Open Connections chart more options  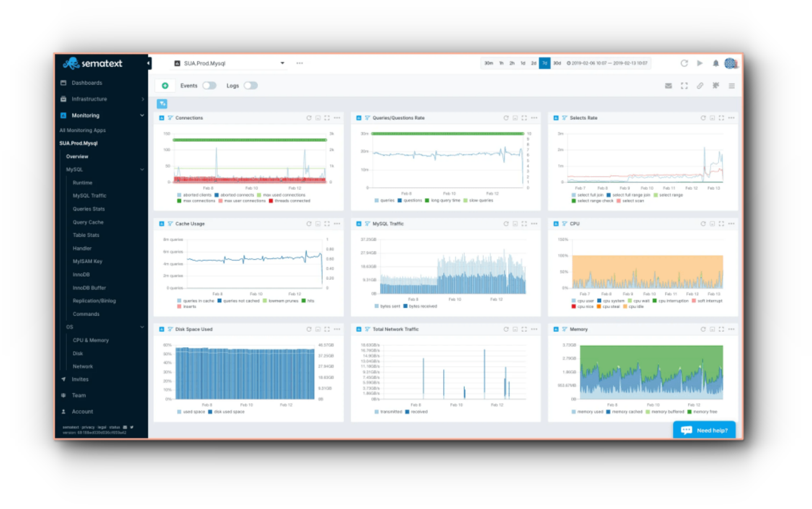pyautogui.click(x=337, y=118)
